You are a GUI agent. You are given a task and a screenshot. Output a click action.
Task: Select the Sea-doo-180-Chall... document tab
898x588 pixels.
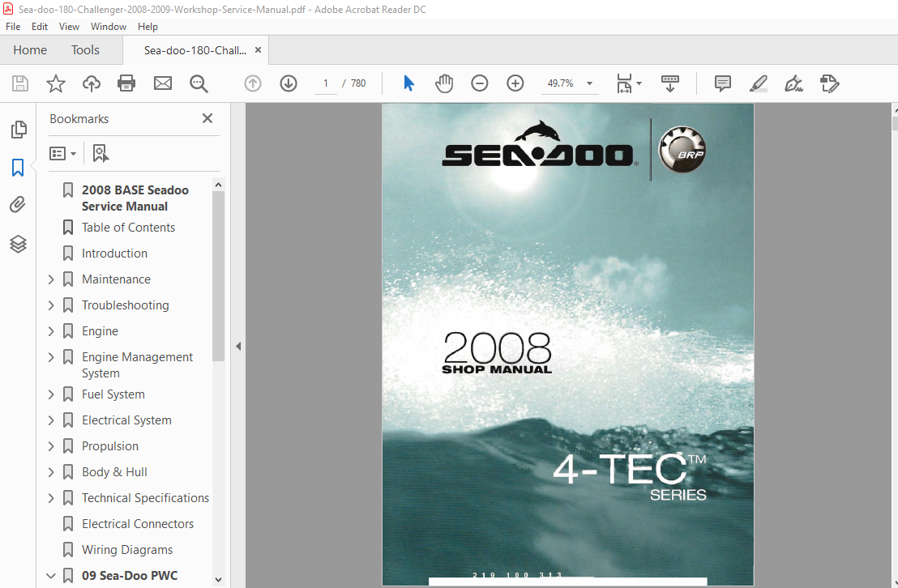click(195, 50)
